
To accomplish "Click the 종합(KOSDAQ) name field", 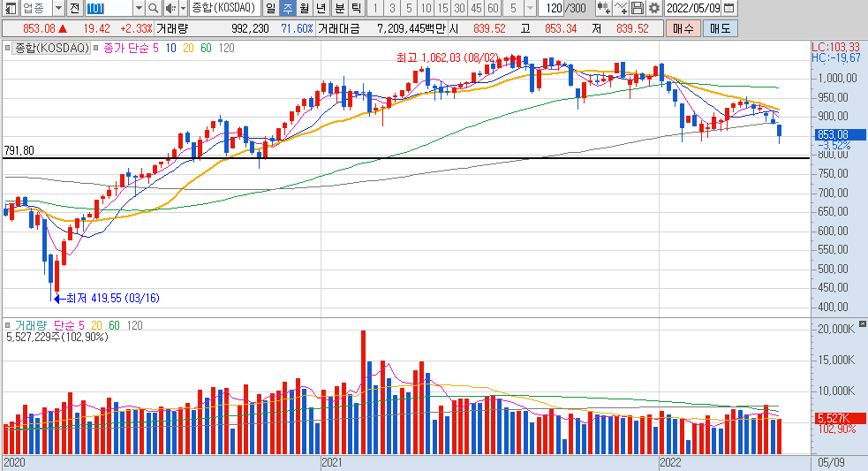I will click(223, 8).
